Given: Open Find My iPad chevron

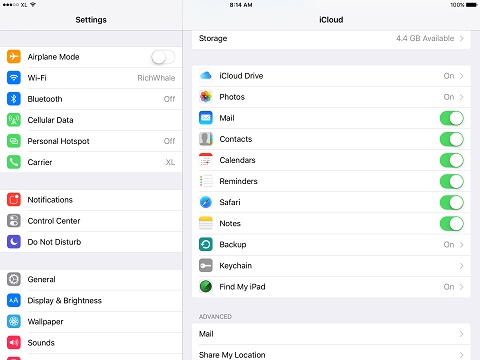Looking at the screenshot, I should tap(462, 287).
